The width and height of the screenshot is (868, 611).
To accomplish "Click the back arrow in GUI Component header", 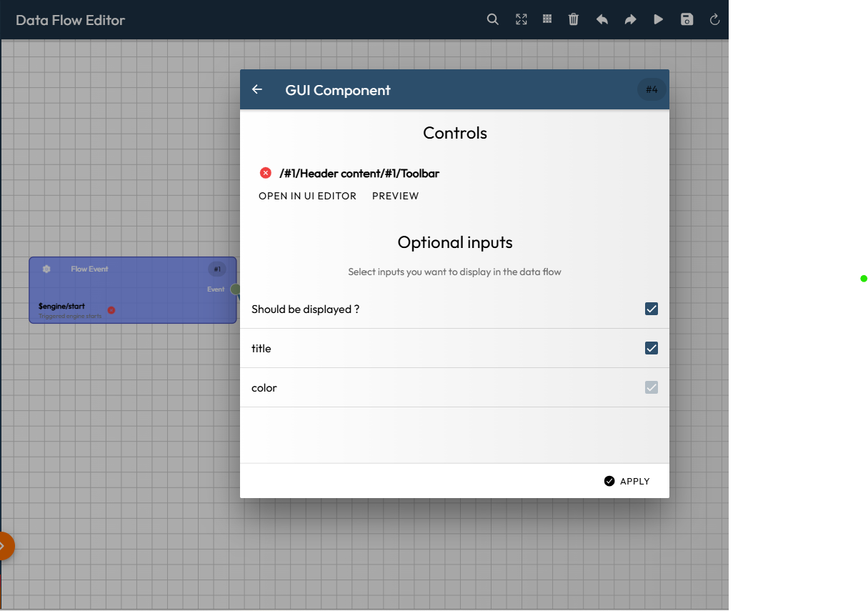I will 257,89.
